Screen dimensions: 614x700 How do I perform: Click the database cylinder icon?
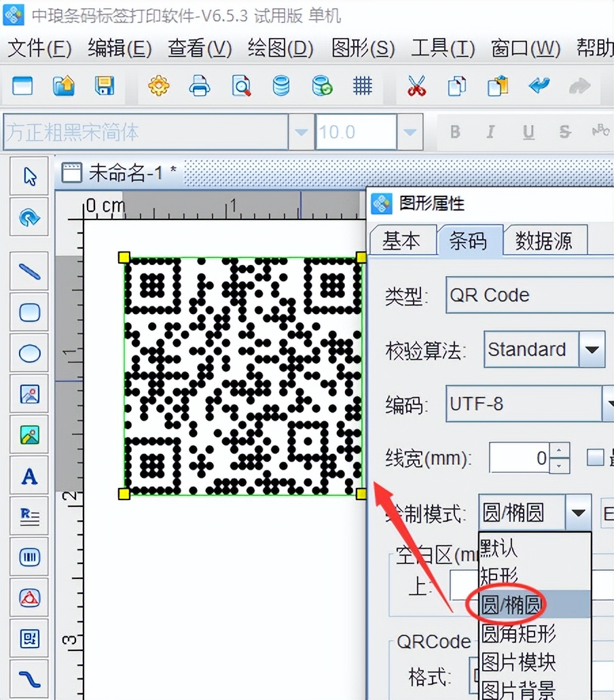[x=281, y=86]
